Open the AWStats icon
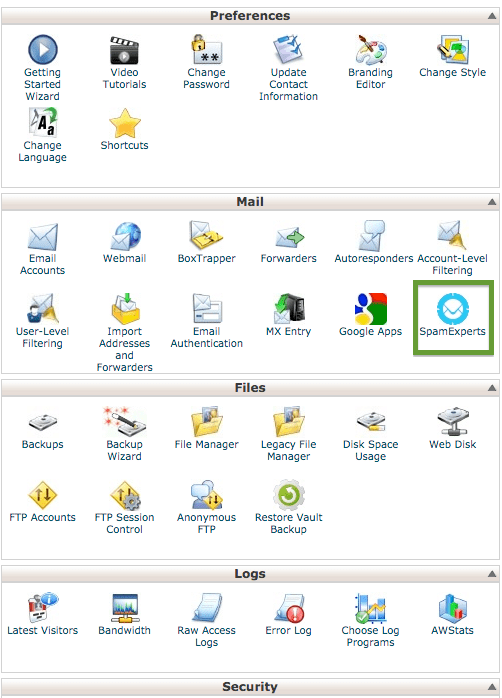 pyautogui.click(x=453, y=608)
